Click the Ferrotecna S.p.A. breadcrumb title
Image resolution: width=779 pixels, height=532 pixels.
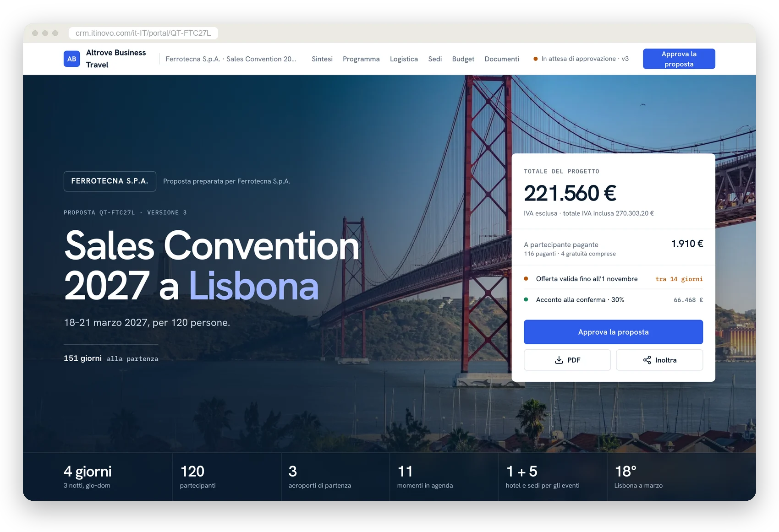click(230, 59)
